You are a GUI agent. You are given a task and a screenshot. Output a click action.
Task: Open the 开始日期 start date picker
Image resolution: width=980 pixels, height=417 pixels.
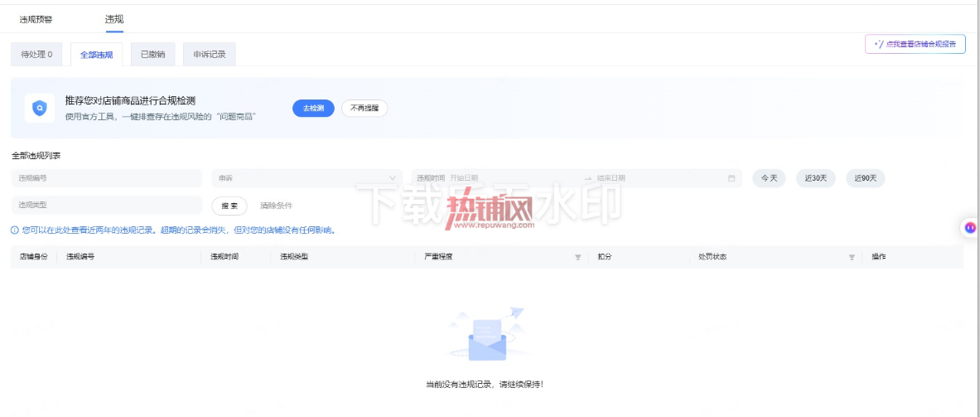pyautogui.click(x=514, y=178)
